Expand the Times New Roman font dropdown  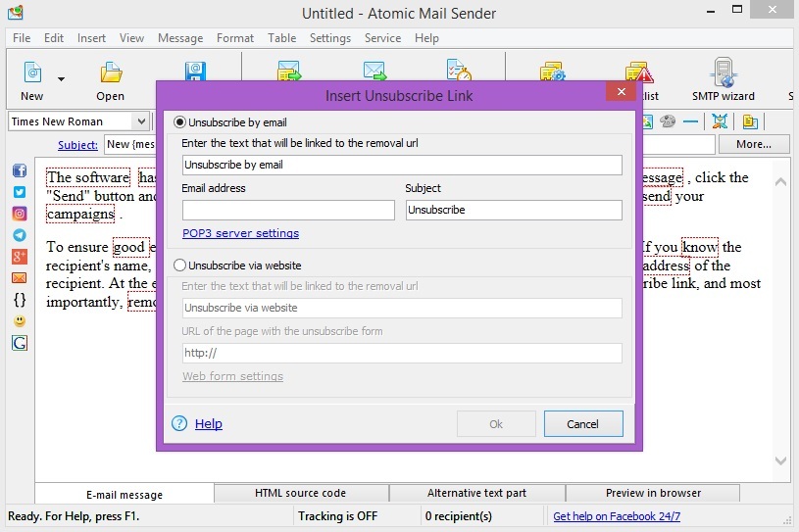(141, 121)
